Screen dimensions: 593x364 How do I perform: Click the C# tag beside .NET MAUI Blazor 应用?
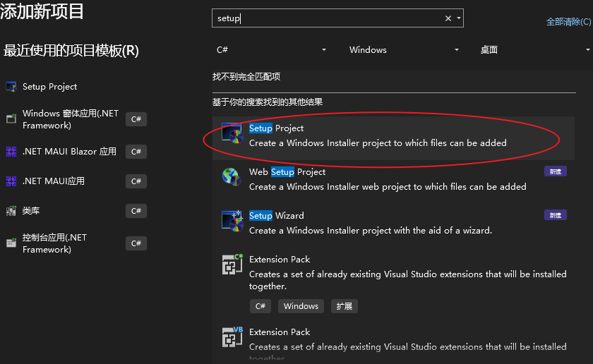[x=136, y=152]
